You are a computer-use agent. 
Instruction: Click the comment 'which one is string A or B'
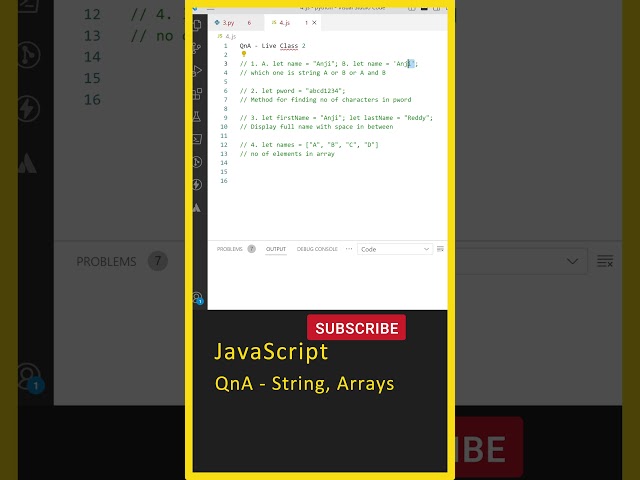(x=313, y=73)
